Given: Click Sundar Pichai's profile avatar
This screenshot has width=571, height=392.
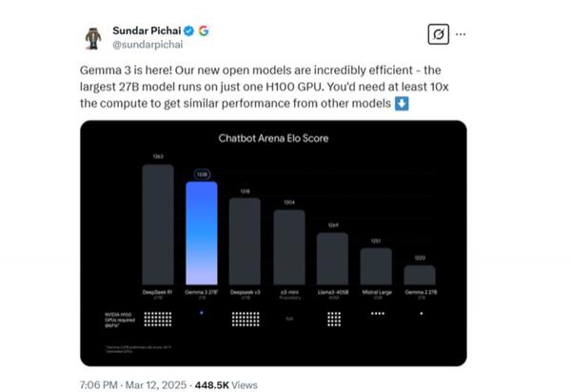Looking at the screenshot, I should coord(92,37).
